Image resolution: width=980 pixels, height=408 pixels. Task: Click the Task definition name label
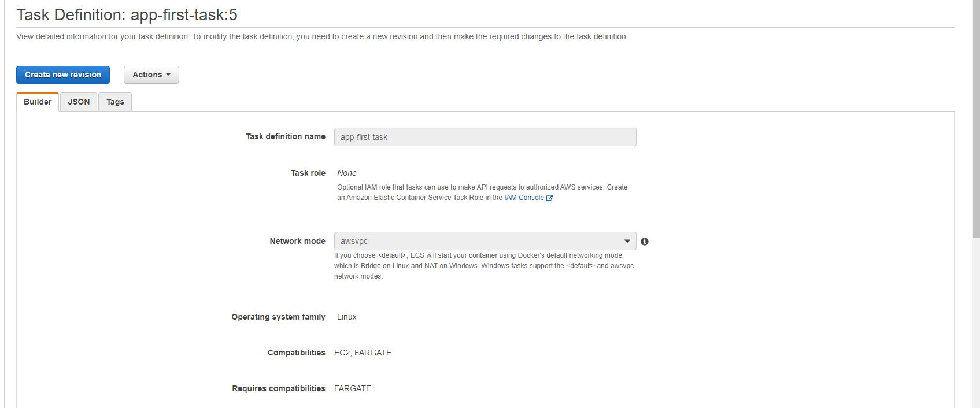coord(286,136)
